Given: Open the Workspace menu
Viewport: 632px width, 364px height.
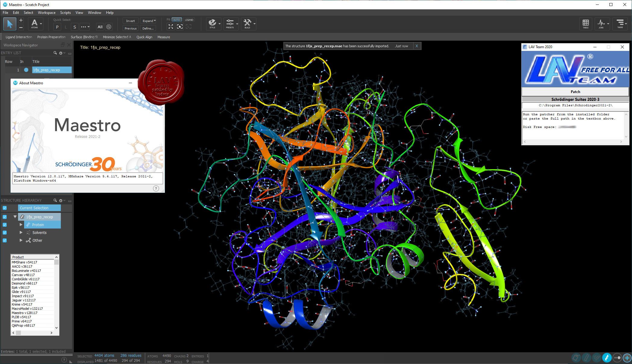Looking at the screenshot, I should coord(46,12).
